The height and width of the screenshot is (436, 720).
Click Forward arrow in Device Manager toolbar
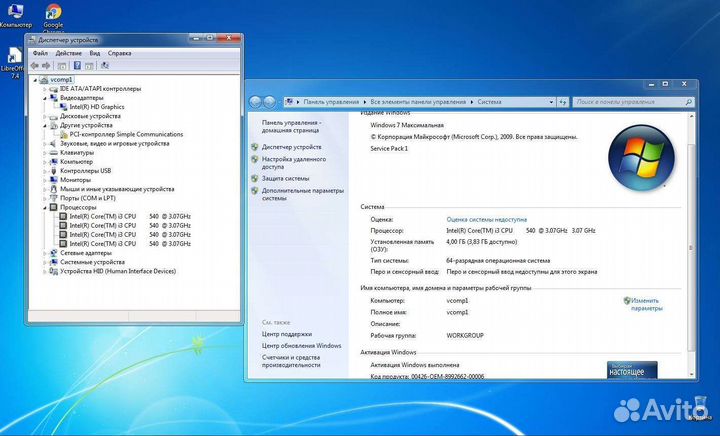coord(46,66)
